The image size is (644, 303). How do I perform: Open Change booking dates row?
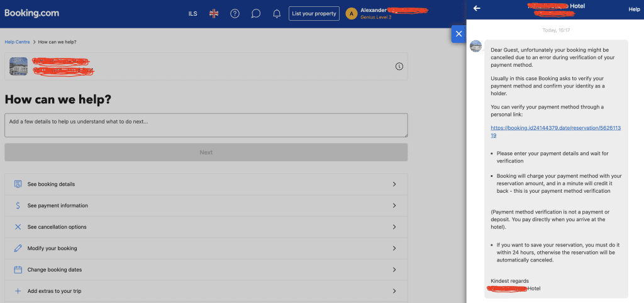(x=206, y=270)
